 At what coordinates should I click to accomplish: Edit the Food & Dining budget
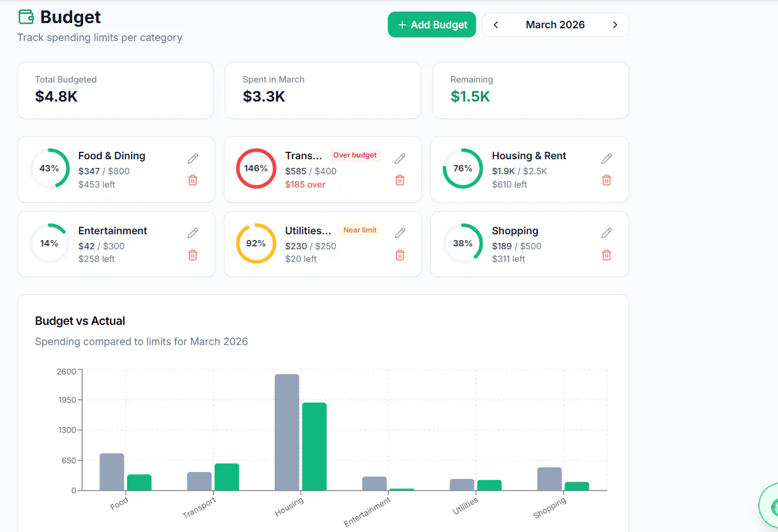tap(193, 159)
